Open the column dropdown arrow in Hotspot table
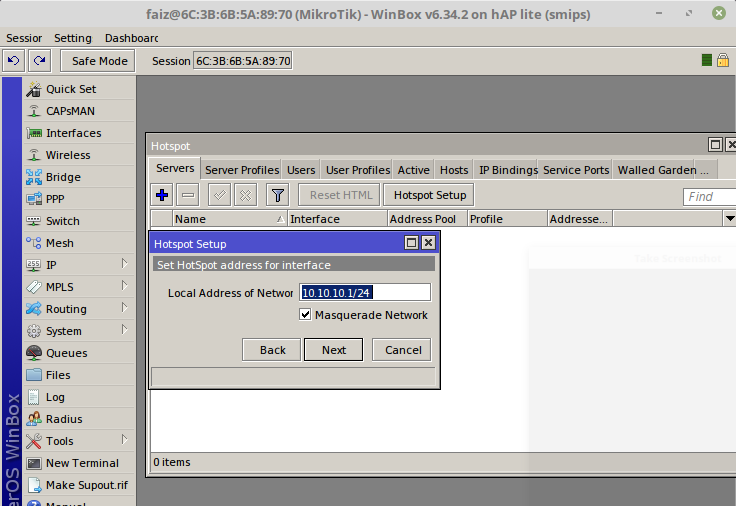This screenshot has width=736, height=506. tap(729, 218)
